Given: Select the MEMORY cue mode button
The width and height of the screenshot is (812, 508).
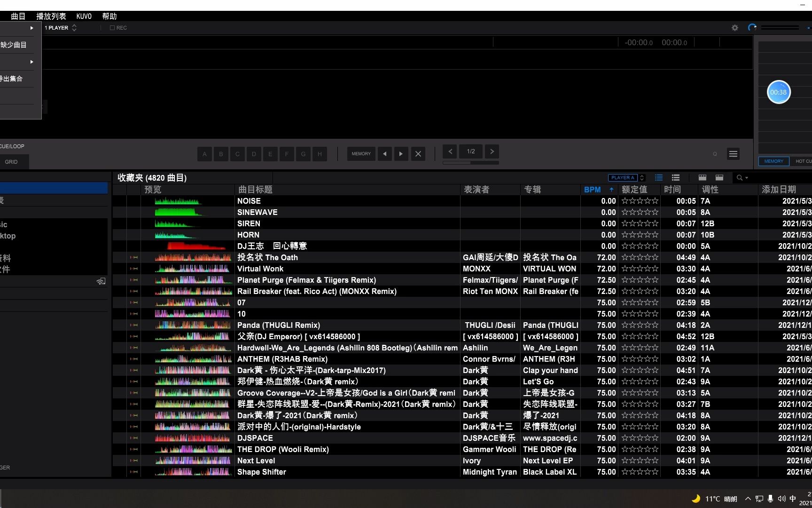Looking at the screenshot, I should (x=361, y=154).
